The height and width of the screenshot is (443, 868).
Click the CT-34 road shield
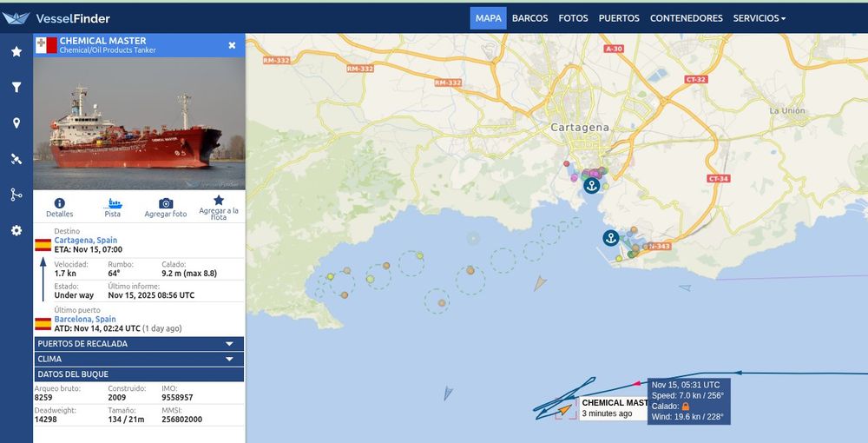pyautogui.click(x=719, y=178)
